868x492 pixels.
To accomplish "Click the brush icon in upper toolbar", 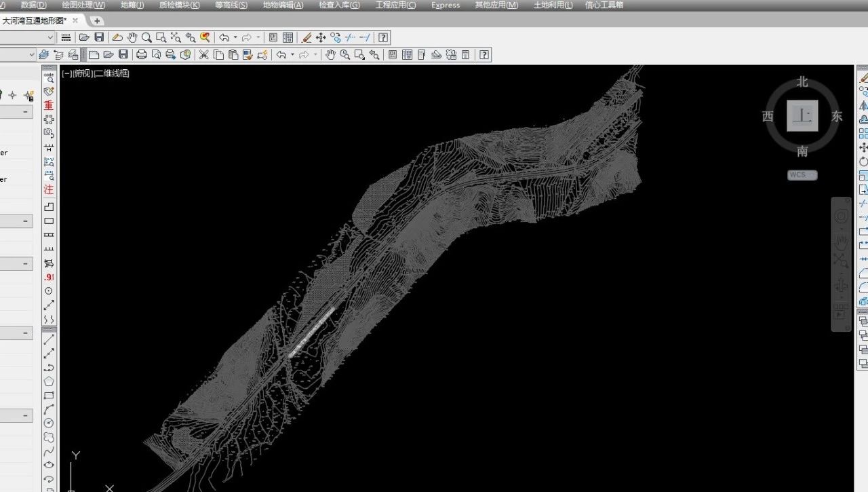I will [x=307, y=37].
